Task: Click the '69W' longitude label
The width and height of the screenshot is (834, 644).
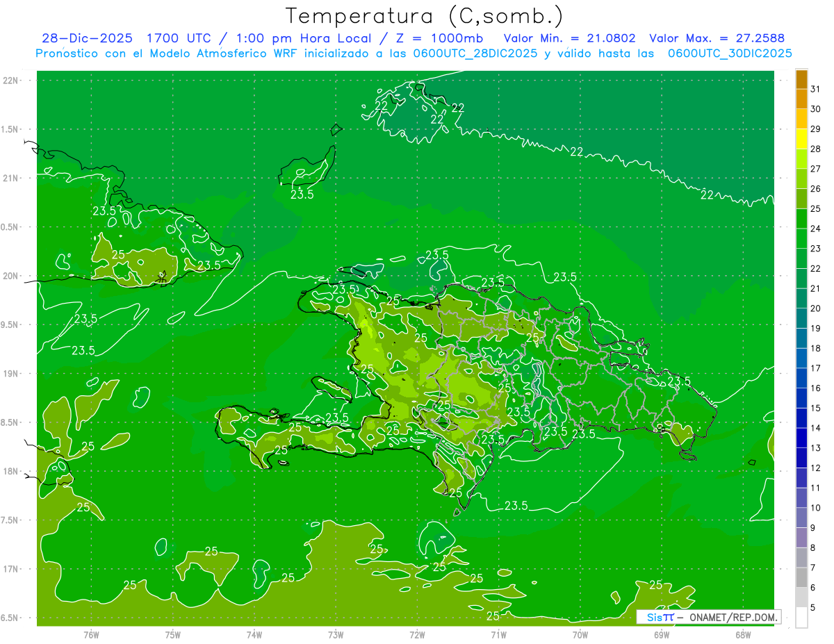Action: click(662, 634)
